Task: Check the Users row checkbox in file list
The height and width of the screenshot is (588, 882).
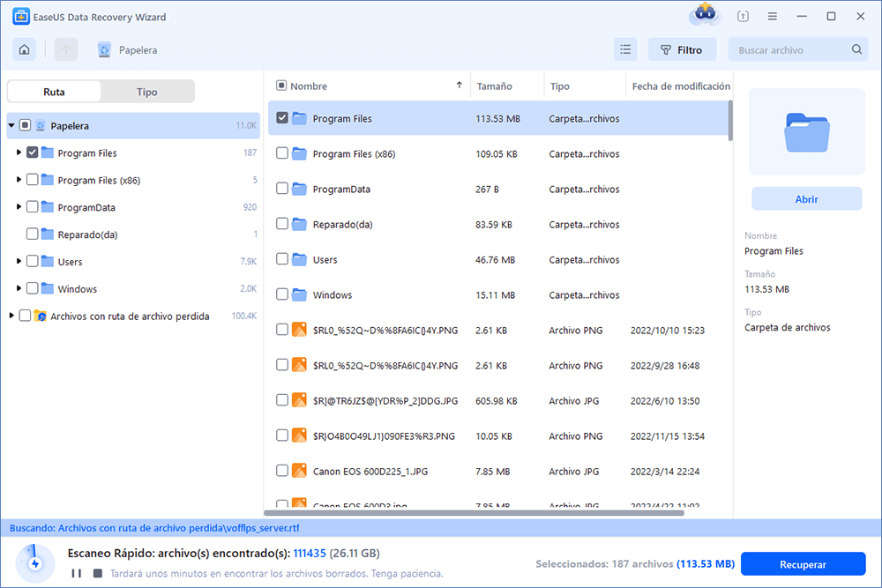Action: point(282,258)
